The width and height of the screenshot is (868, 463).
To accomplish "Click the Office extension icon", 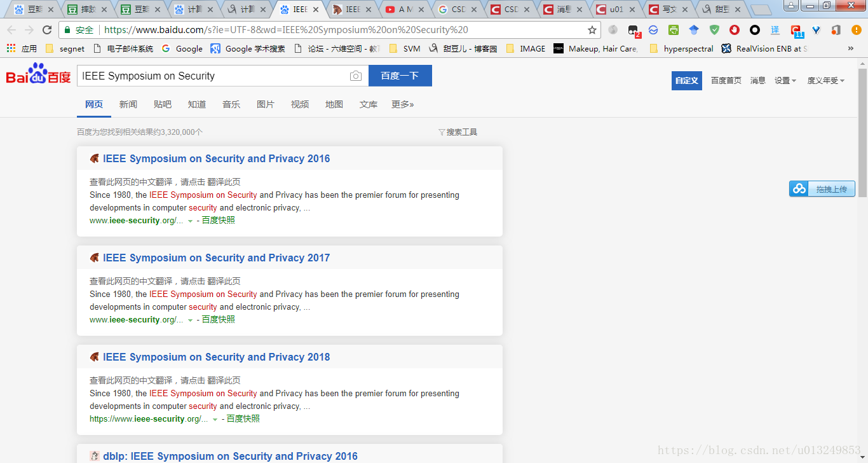I will pyautogui.click(x=836, y=30).
